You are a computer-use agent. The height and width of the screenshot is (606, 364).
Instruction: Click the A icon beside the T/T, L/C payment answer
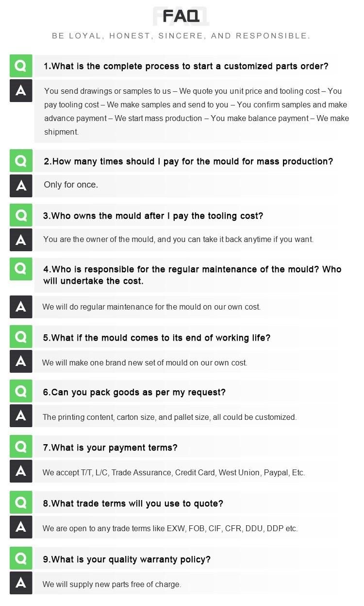pyautogui.click(x=21, y=471)
